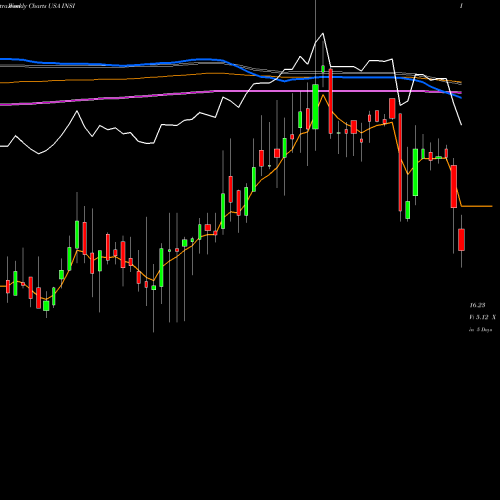Image resolution: width=500 pixels, height=500 pixels.
Task: Select the rightmost red candlestick on the chart
Action: click(461, 240)
